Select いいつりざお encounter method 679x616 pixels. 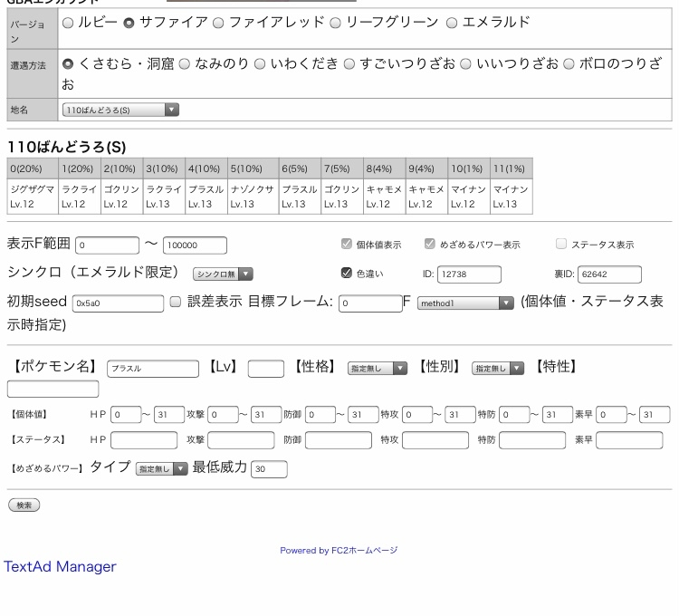pos(465,64)
